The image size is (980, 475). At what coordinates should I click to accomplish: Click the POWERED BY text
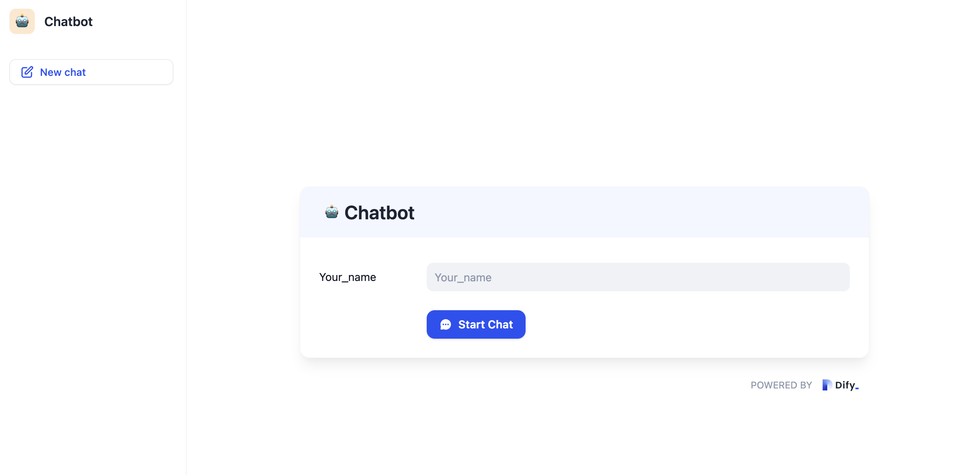(x=781, y=385)
